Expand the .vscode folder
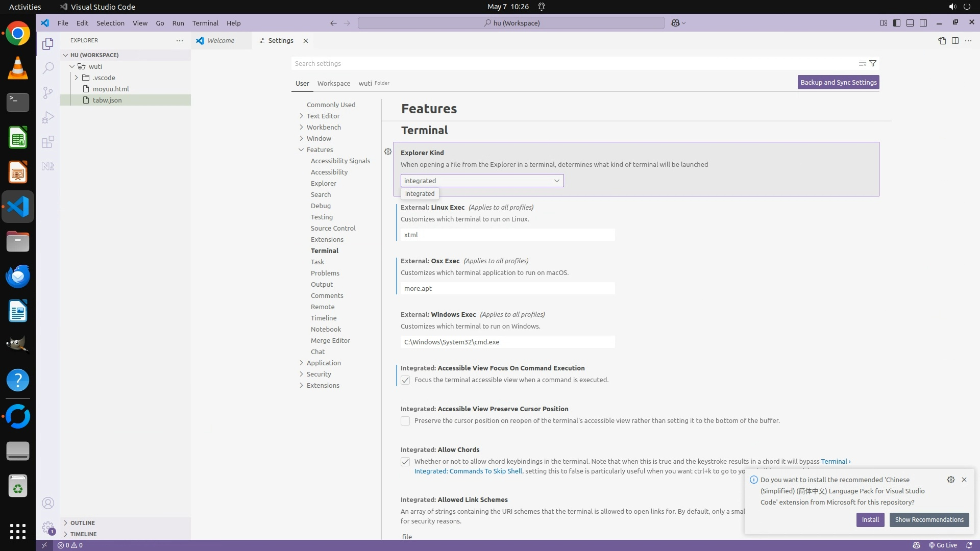Image resolution: width=980 pixels, height=551 pixels. [104, 78]
